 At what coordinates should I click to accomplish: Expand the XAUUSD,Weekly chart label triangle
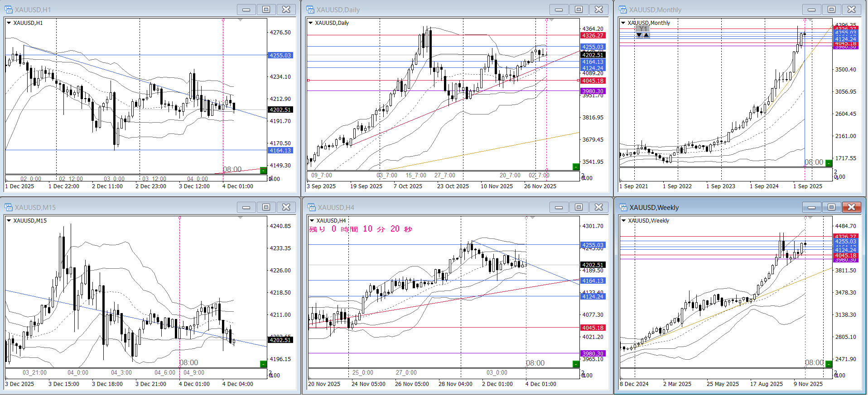pos(623,221)
